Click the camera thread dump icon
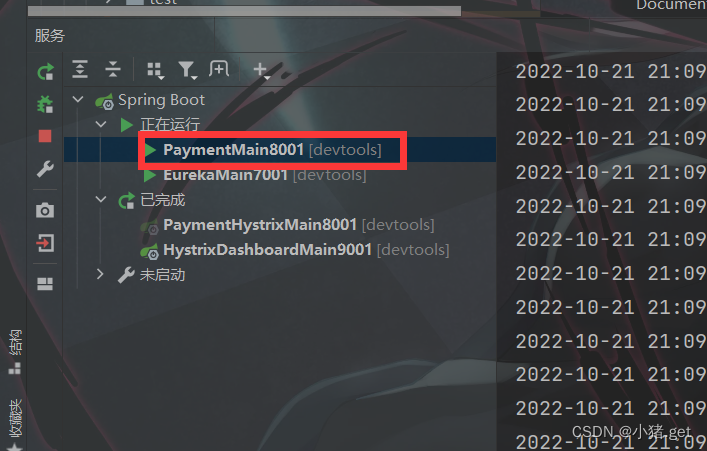 tap(45, 210)
